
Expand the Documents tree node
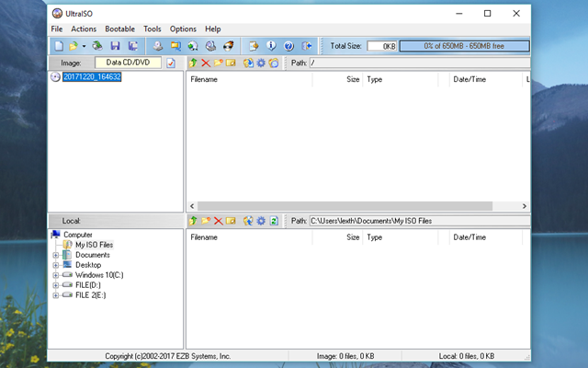click(x=55, y=255)
